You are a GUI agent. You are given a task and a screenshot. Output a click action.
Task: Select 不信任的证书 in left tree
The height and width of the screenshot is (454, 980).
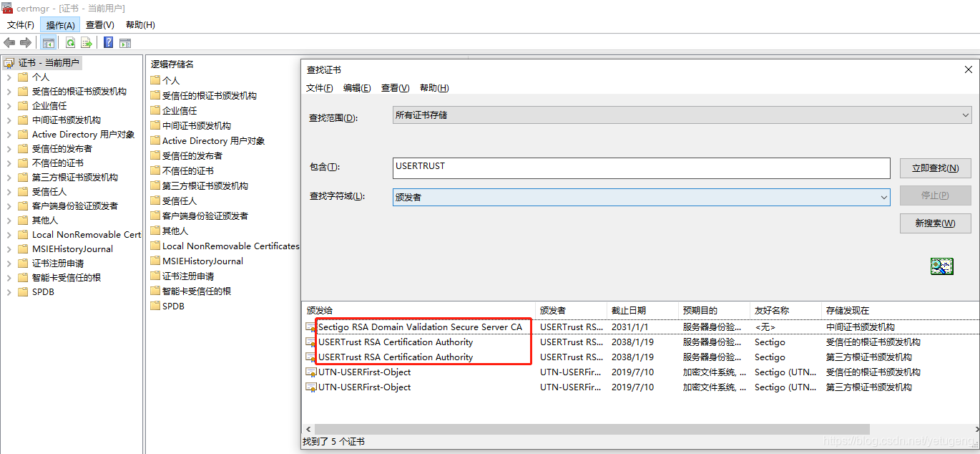tap(57, 163)
